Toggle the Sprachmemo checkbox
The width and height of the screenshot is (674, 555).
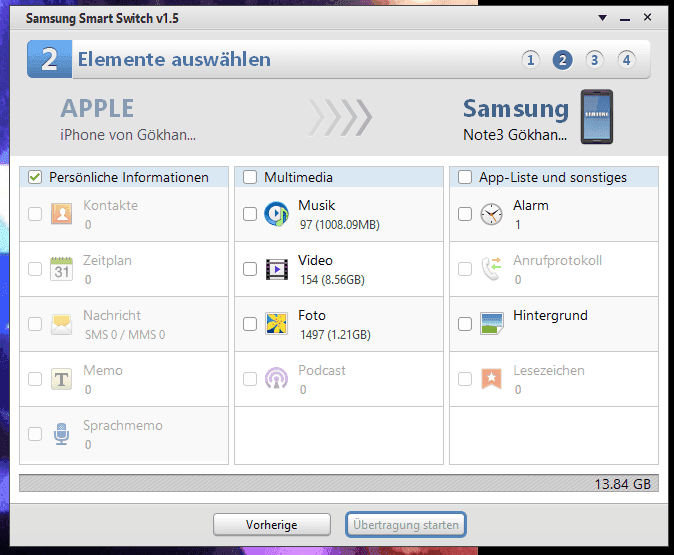(35, 434)
